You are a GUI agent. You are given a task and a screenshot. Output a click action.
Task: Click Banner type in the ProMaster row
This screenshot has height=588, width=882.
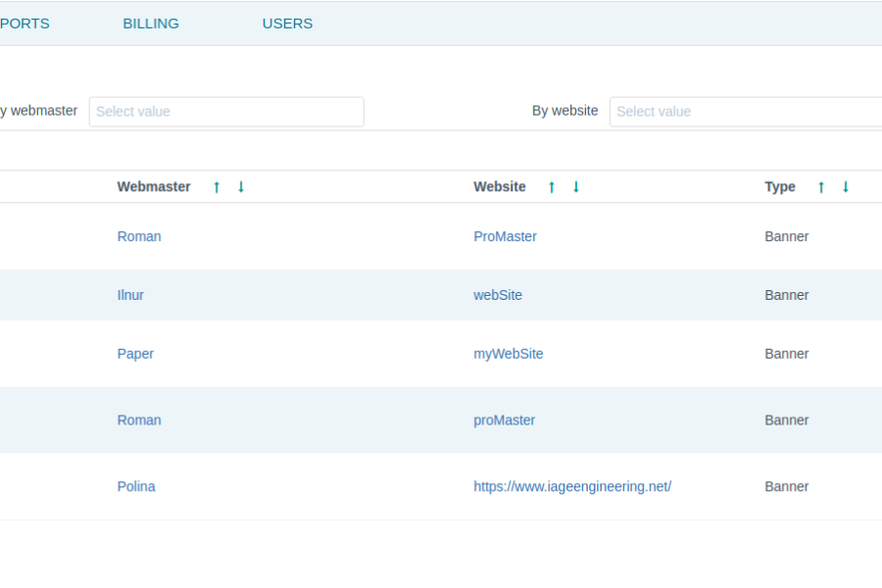[786, 236]
